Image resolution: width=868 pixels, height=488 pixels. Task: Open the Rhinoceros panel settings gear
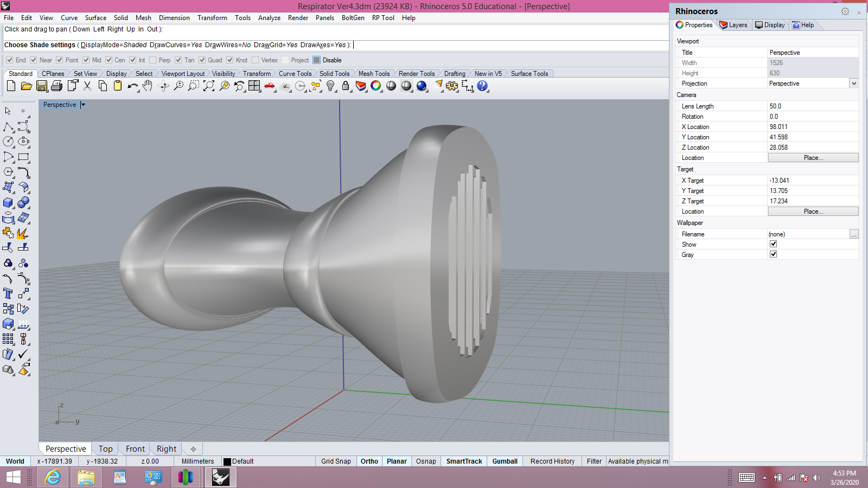tap(845, 11)
